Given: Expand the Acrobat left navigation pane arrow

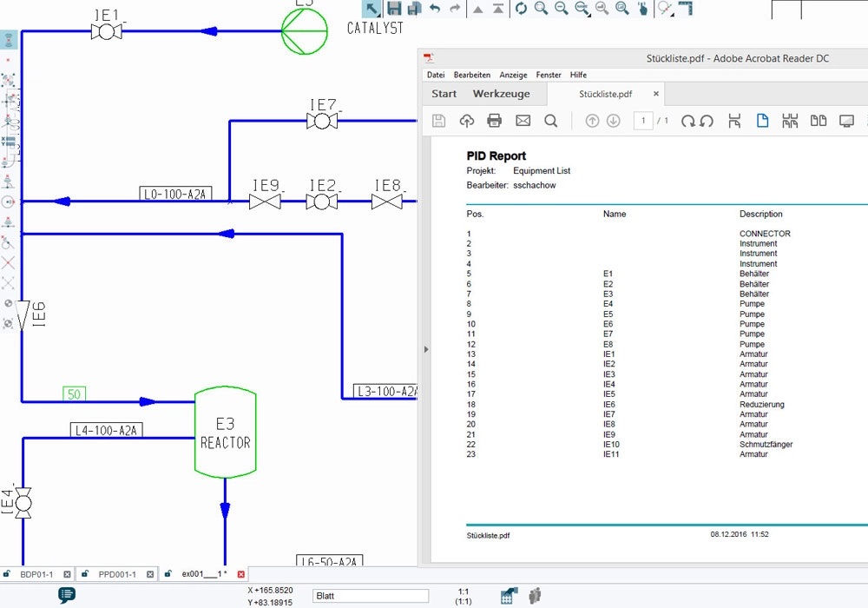Looking at the screenshot, I should click(x=425, y=349).
